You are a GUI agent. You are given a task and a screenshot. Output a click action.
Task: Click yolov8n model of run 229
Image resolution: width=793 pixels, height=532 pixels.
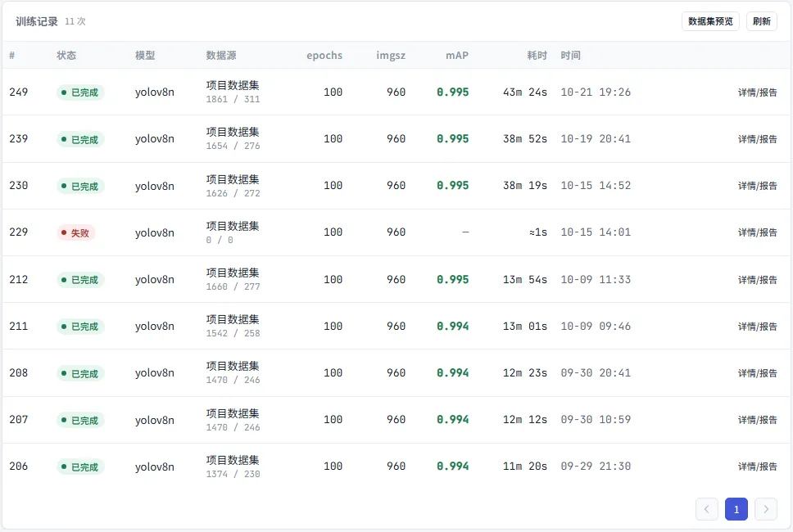tap(155, 232)
